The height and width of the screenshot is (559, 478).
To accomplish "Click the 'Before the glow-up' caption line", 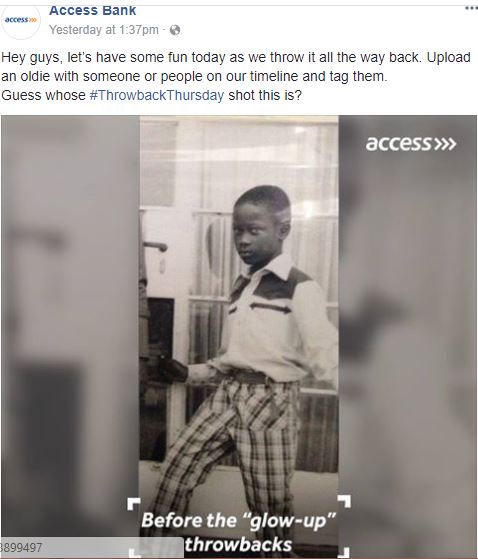I will [238, 520].
